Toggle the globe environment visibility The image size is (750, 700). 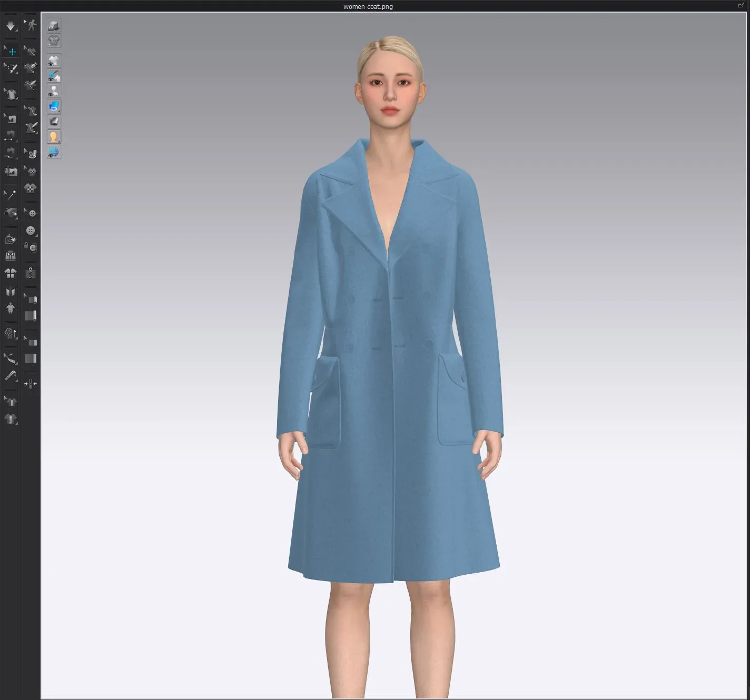[54, 153]
